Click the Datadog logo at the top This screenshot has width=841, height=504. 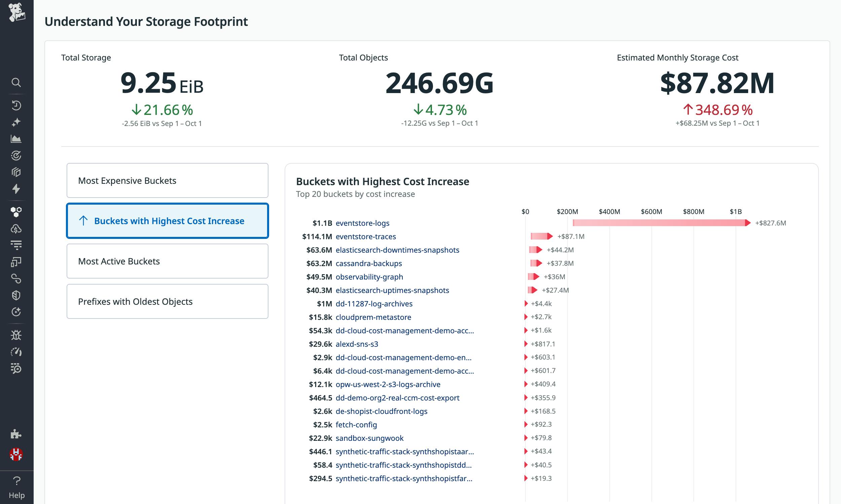[x=18, y=13]
